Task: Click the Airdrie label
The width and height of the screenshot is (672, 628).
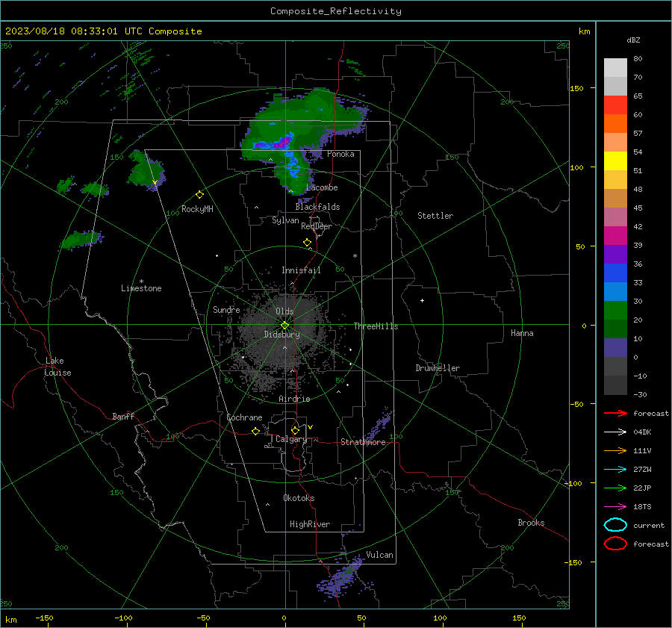Action: pyautogui.click(x=294, y=399)
